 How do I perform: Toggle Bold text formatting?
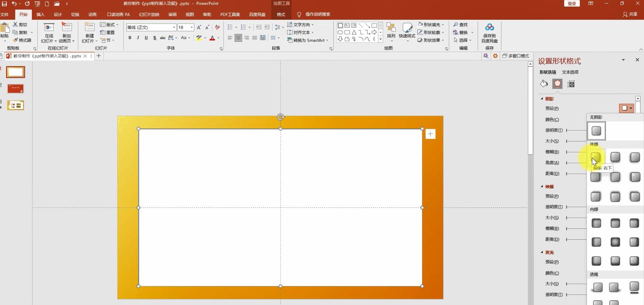pyautogui.click(x=130, y=38)
